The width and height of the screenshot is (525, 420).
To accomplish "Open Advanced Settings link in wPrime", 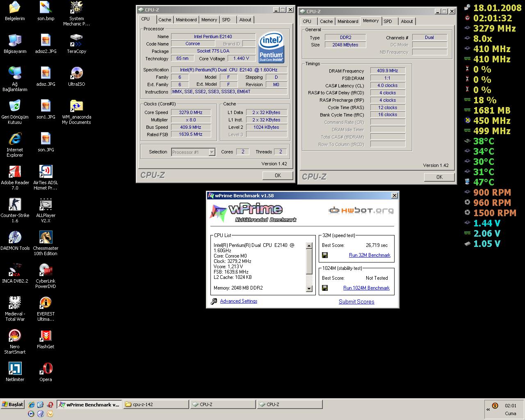I will [x=239, y=301].
